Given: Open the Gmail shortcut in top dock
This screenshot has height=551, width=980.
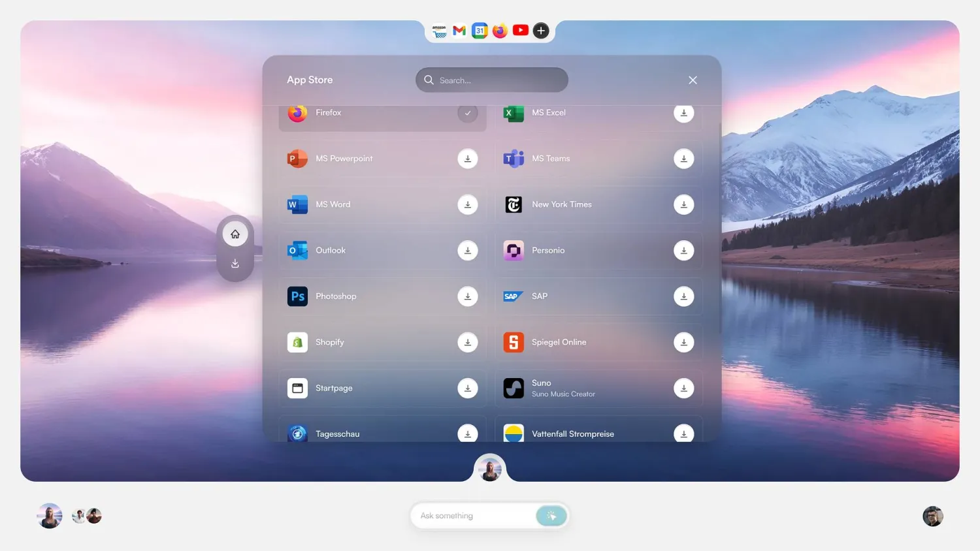Looking at the screenshot, I should [459, 31].
